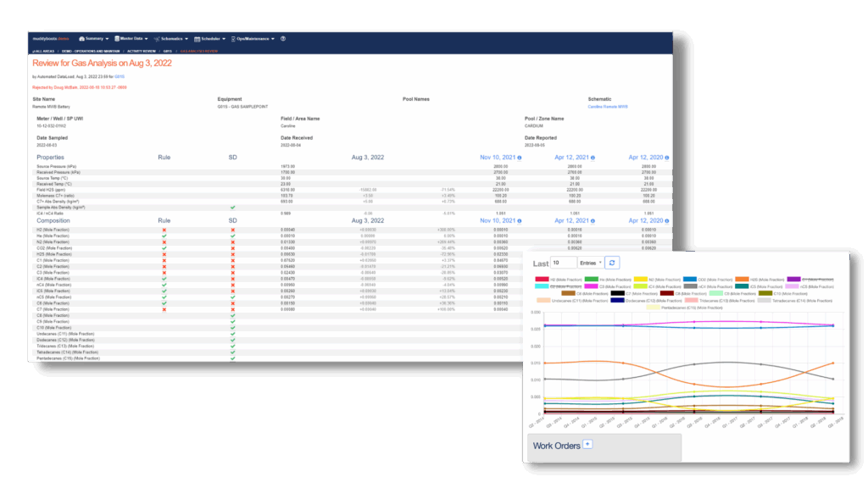Open the Entries dropdown selector
Image resolution: width=868 pixels, height=488 pixels.
[x=591, y=263]
